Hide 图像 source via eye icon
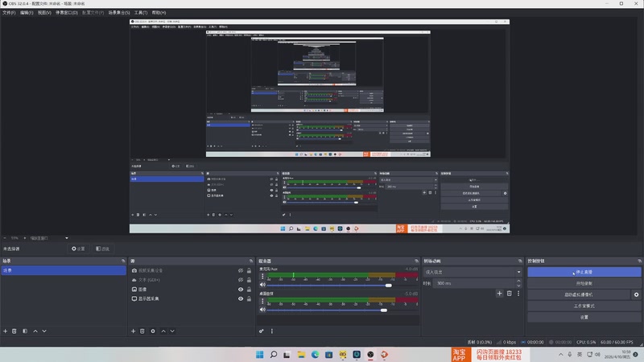This screenshot has height=362, width=644. pyautogui.click(x=241, y=290)
